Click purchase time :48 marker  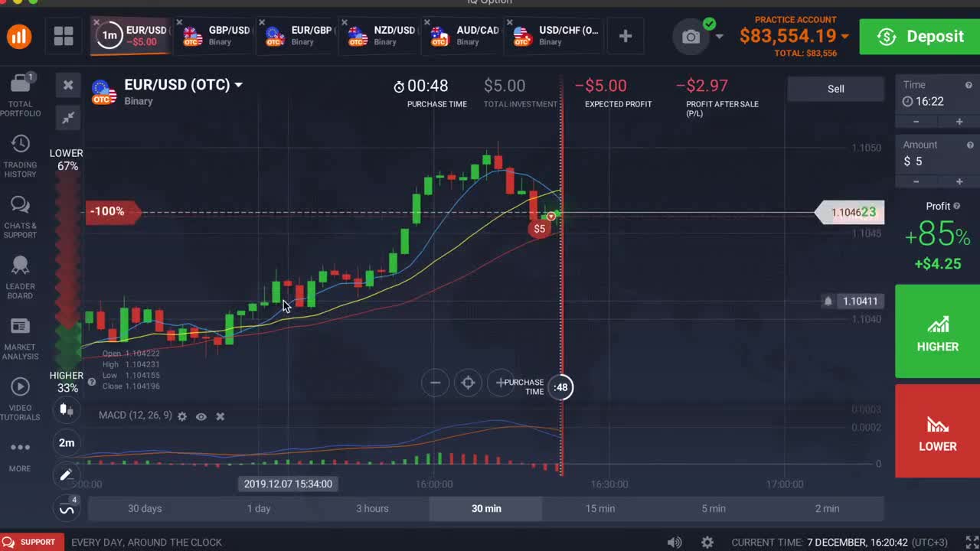[561, 387]
